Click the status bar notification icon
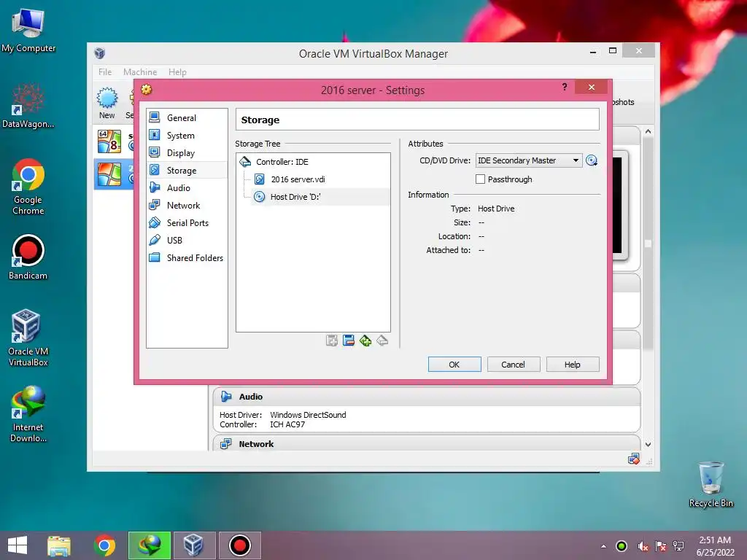 634,459
